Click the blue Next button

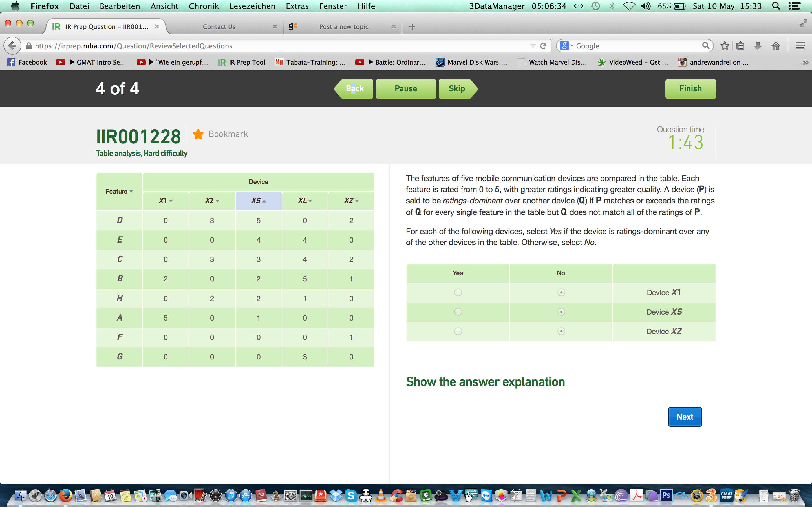pyautogui.click(x=685, y=417)
